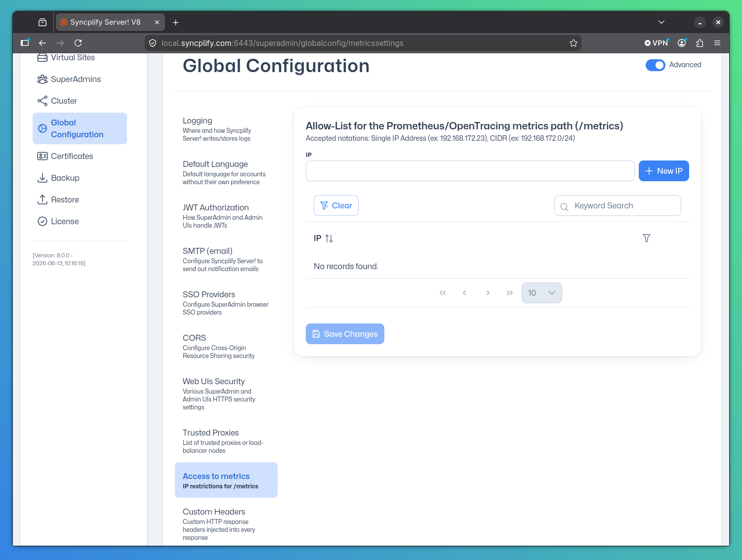
Task: Open the SMTP (email) settings tab
Action: pos(226,259)
